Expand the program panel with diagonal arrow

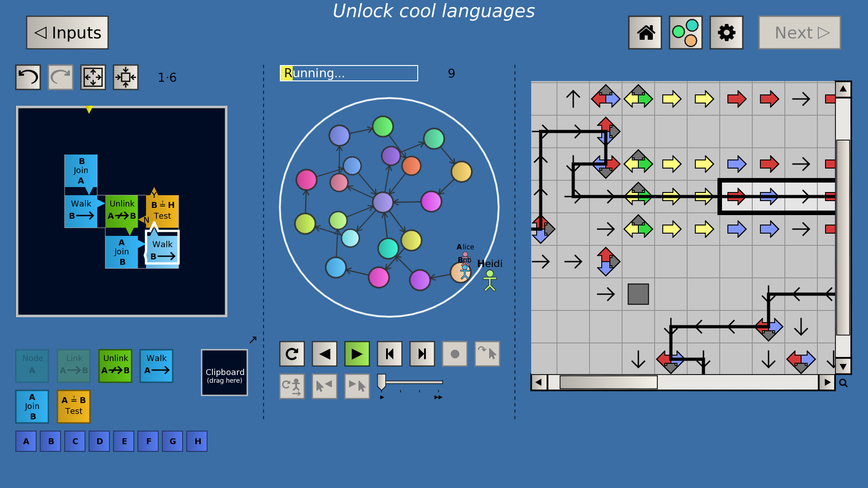tap(253, 340)
